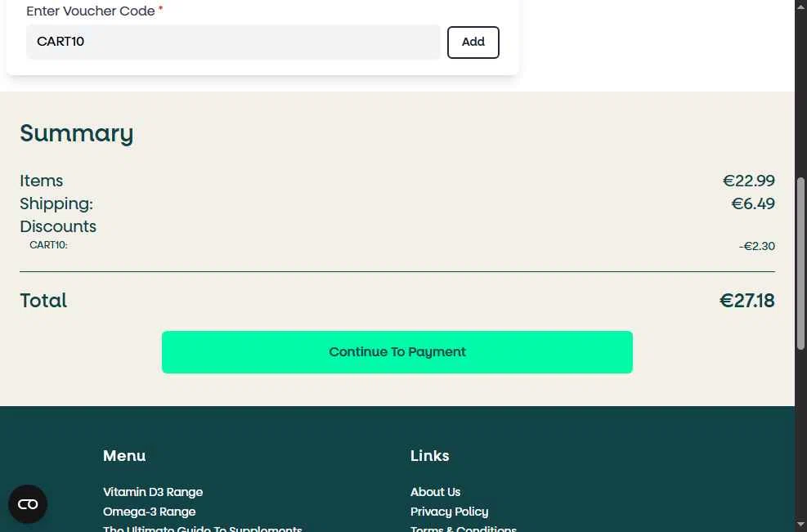
Task: Click the CART10: discount label
Action: pos(48,245)
